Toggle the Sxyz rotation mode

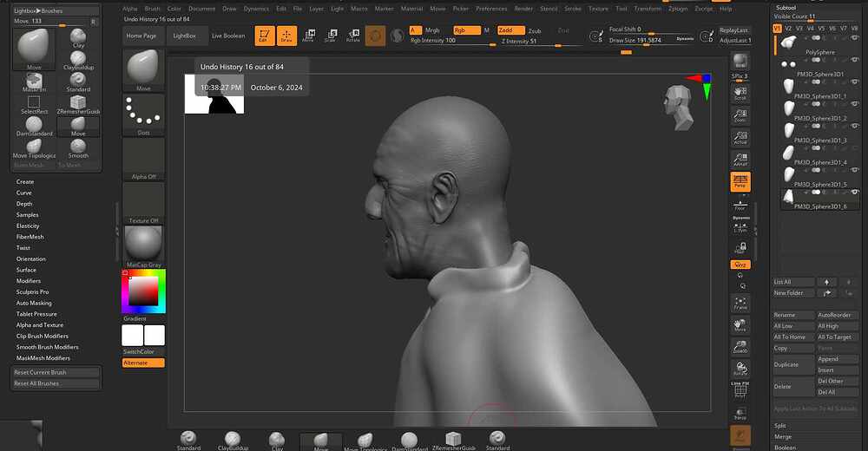[740, 265]
